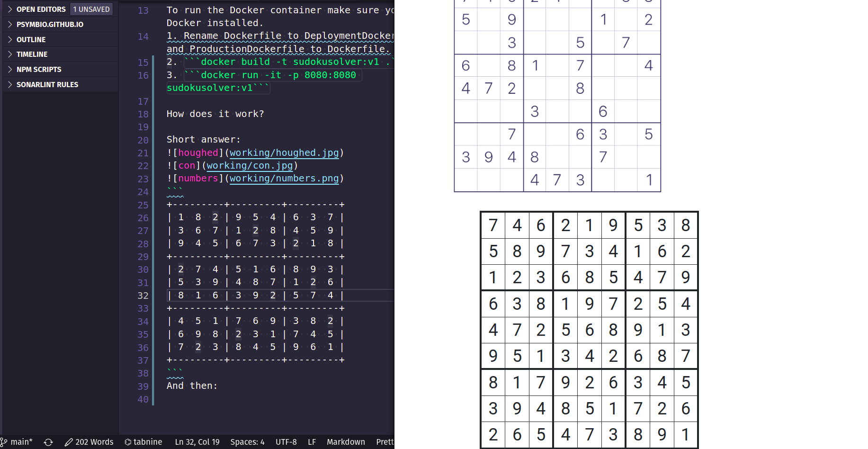The width and height of the screenshot is (868, 449).
Task: Expand the PSYMBIO.GITHUB.IO folder chevron
Action: click(x=10, y=24)
